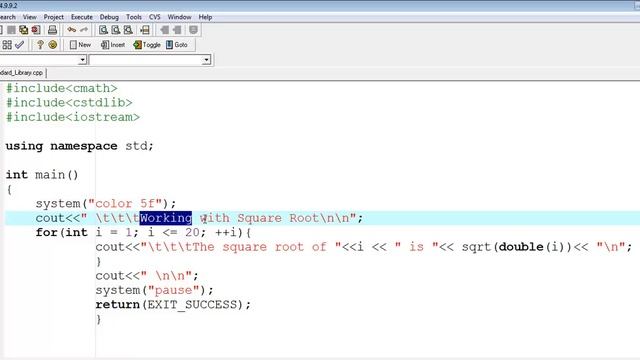Click the cout<<" \n\n"; line

[147, 276]
